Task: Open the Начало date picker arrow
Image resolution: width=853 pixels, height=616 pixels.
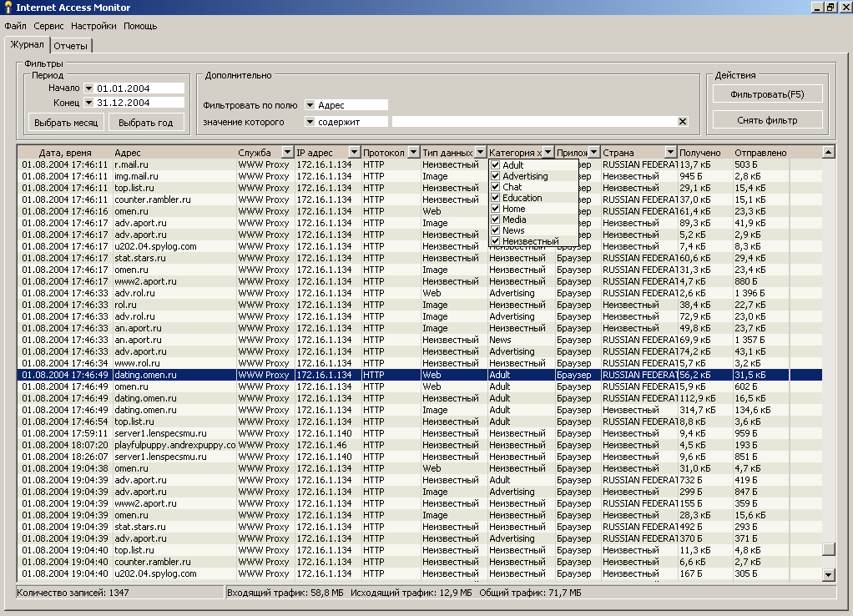Action: pyautogui.click(x=88, y=88)
